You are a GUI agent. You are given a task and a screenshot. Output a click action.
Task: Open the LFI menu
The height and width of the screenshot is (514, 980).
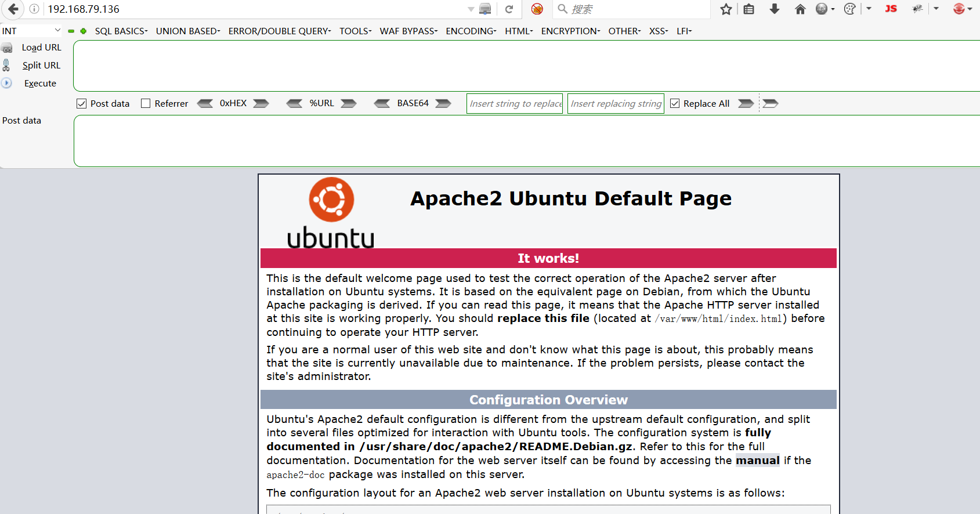click(x=684, y=31)
